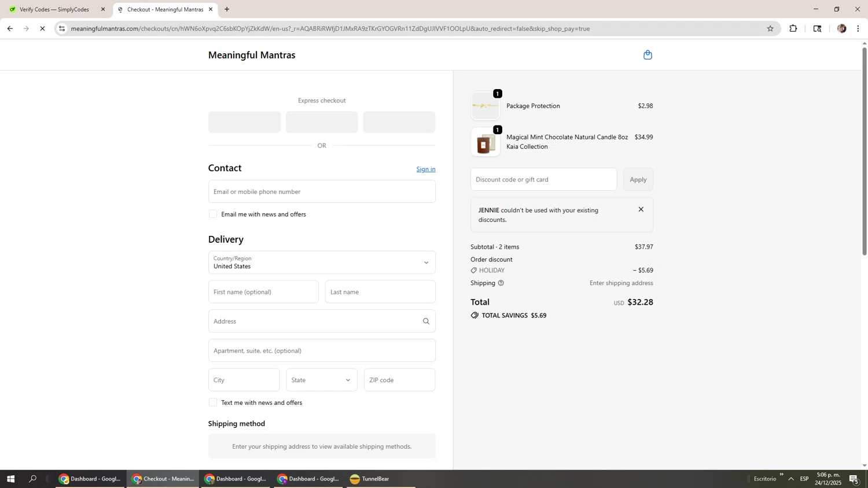Viewport: 868px width, 488px height.
Task: Focus the ZIP code field
Action: pos(399,380)
